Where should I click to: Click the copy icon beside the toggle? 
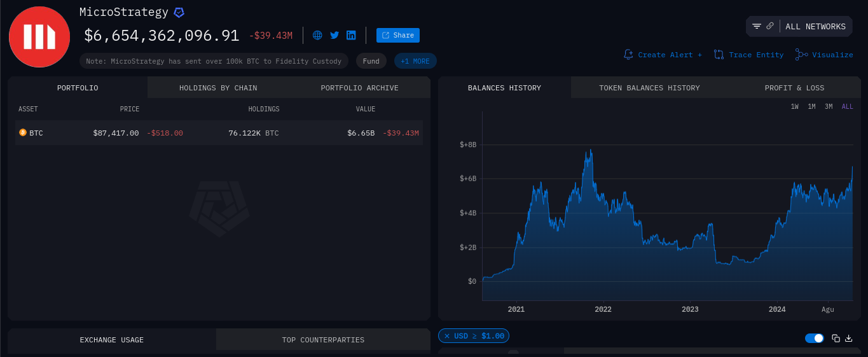pos(836,338)
